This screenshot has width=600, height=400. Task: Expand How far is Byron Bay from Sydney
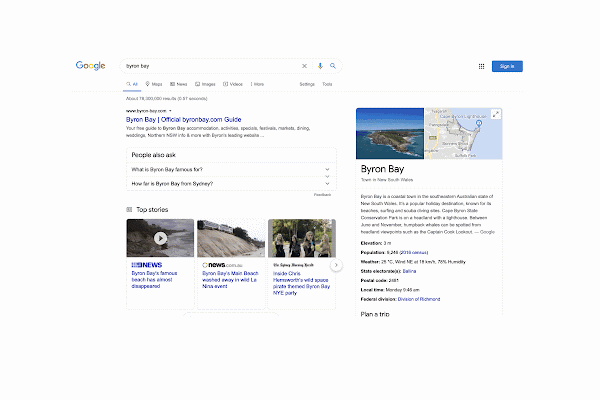pyautogui.click(x=231, y=184)
